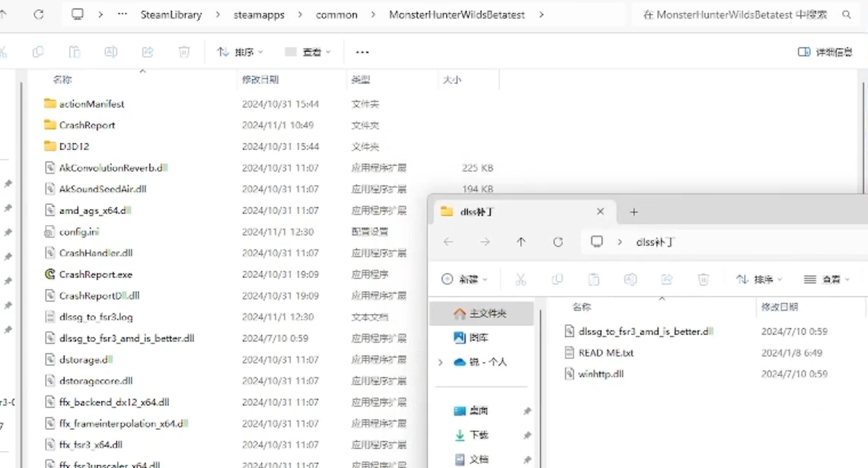868x468 pixels.
Task: Share button in back window toolbar
Action: point(147,52)
